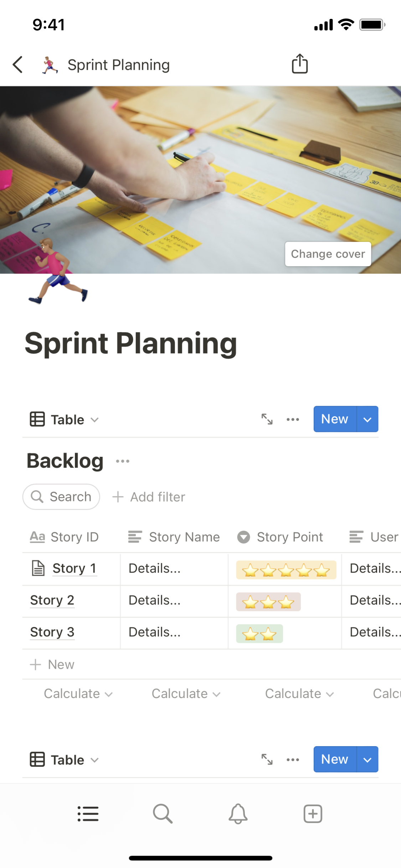
Task: Select the Story Point column header
Action: point(280,537)
